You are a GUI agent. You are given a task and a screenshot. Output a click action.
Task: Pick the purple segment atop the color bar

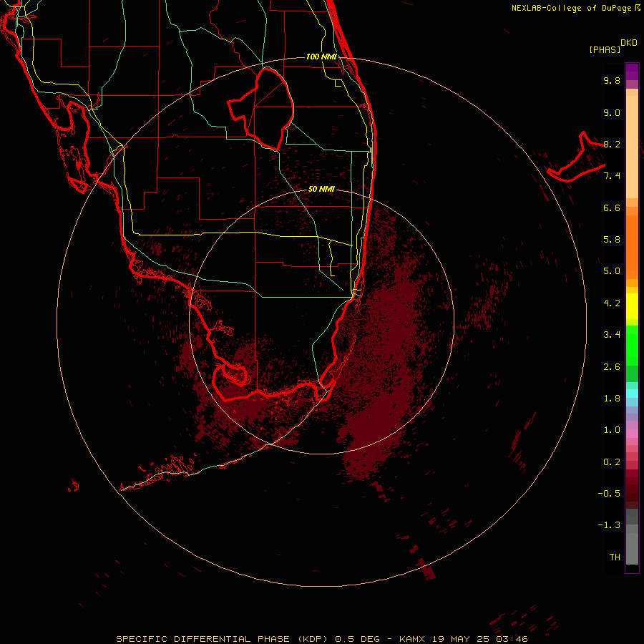(x=632, y=72)
